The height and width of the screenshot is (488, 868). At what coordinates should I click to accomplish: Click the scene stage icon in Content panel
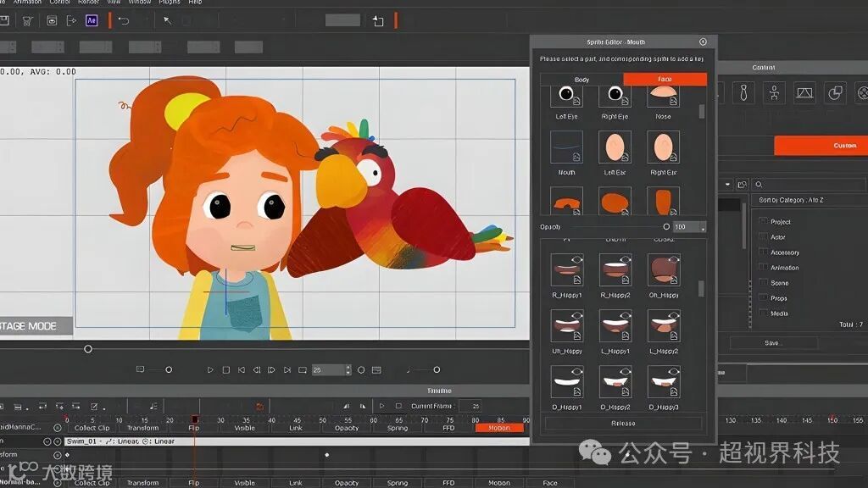click(804, 92)
